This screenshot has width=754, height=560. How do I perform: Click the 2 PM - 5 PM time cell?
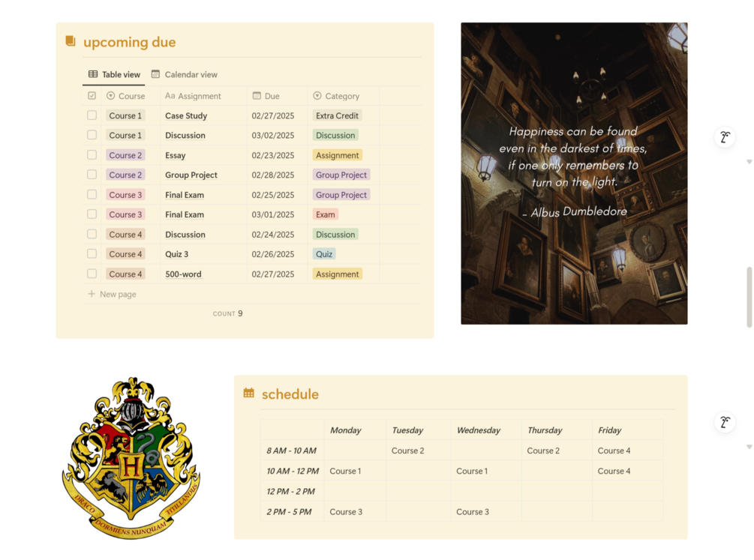click(x=293, y=511)
